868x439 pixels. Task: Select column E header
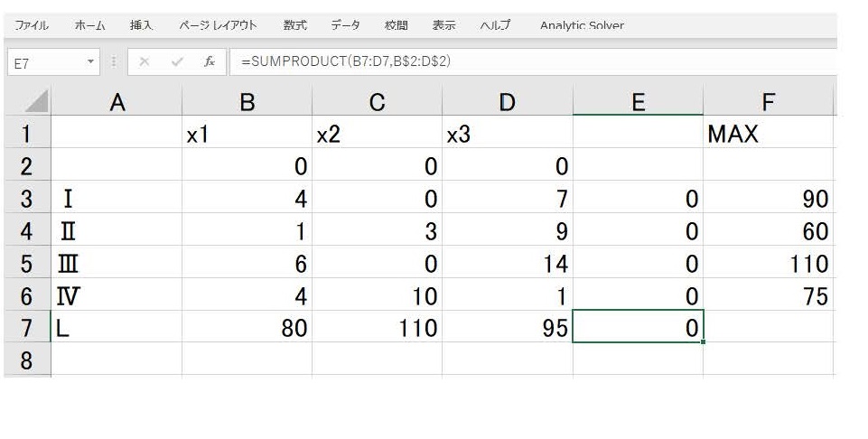click(638, 102)
